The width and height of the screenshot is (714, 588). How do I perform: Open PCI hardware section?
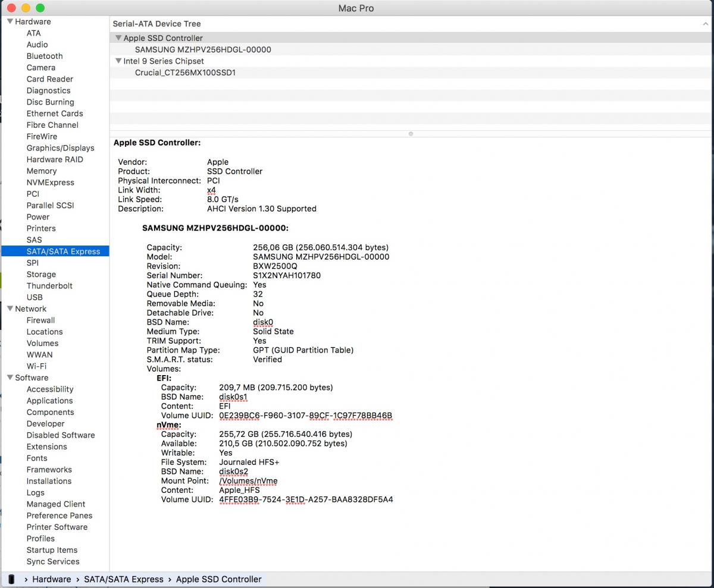pos(33,194)
